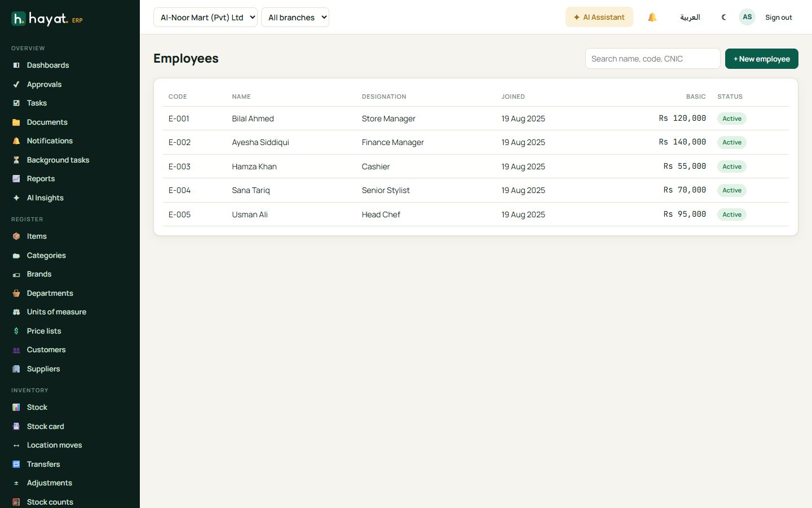Click the hayat ERP logo
This screenshot has height=508, width=812.
coord(47,19)
